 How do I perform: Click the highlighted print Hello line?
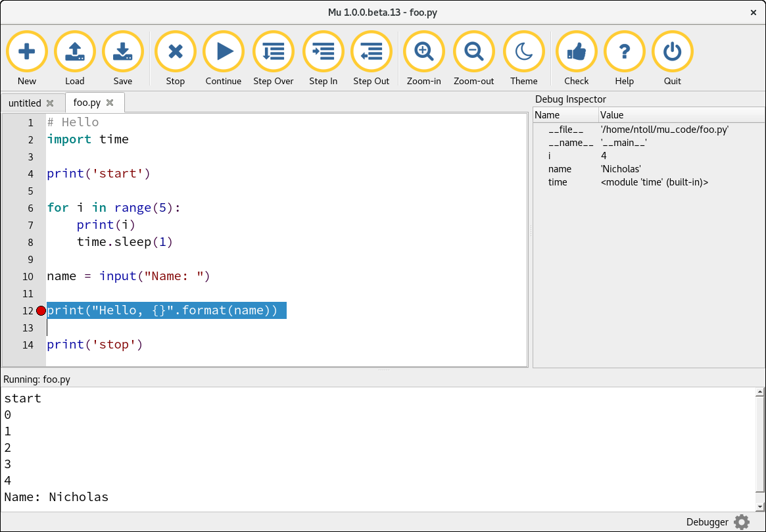(166, 310)
